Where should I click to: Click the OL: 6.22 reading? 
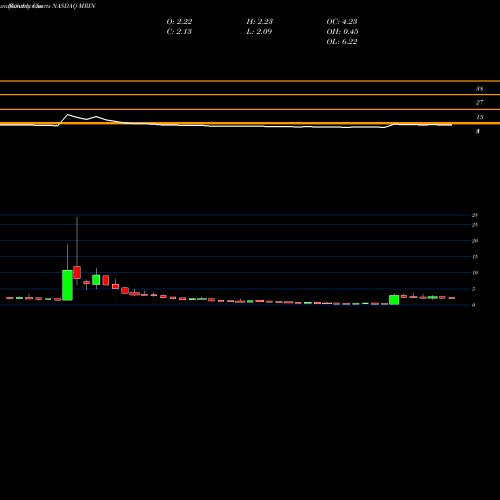[x=342, y=42]
